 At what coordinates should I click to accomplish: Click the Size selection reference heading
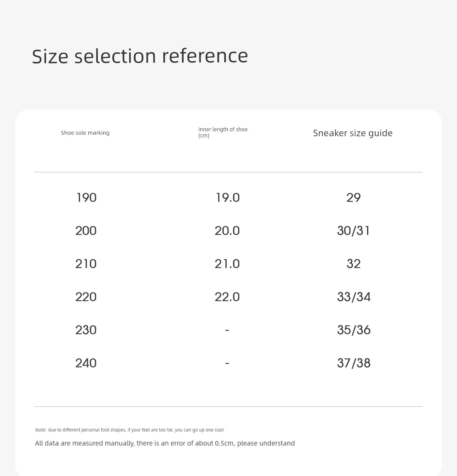tap(140, 56)
